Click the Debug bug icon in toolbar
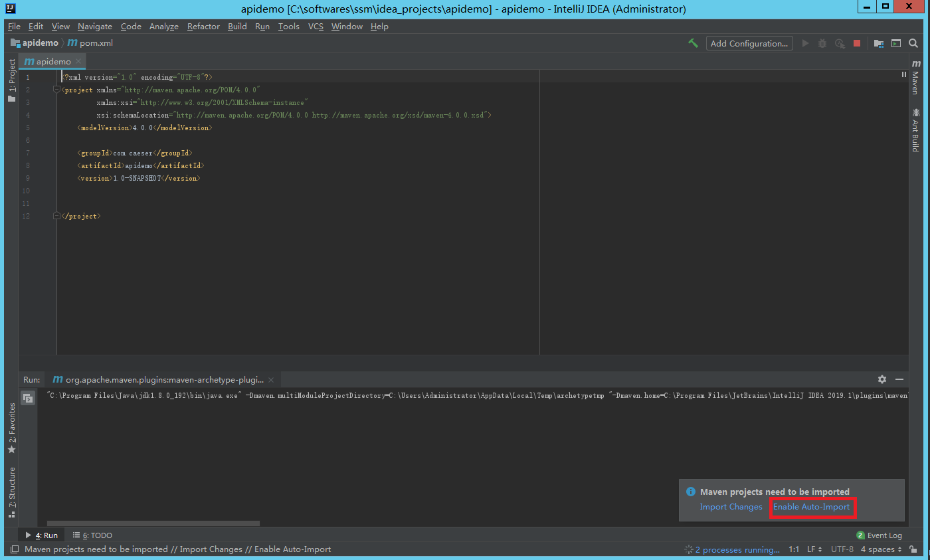The image size is (930, 560). [x=822, y=43]
